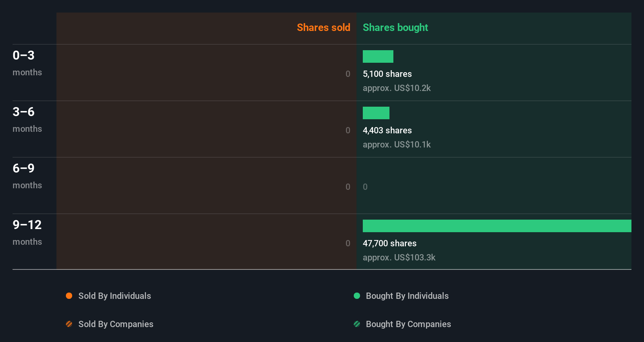Click the 6–9 months row label

coord(27,176)
